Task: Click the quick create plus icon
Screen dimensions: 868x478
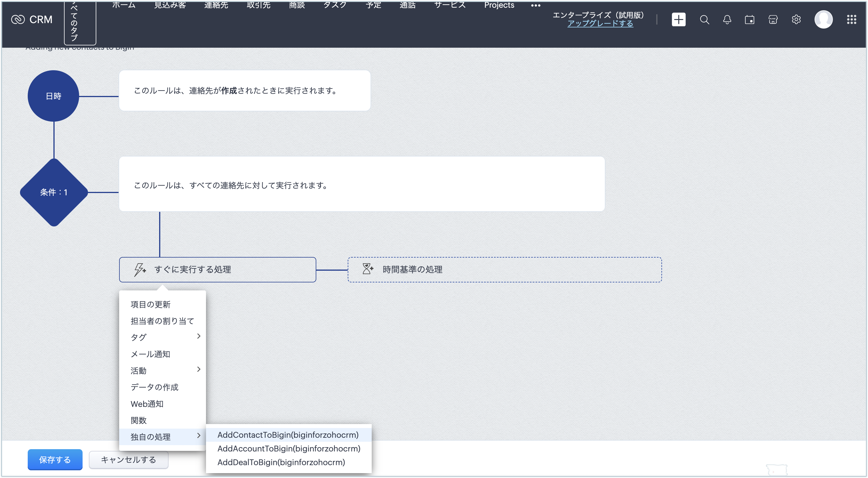Action: pyautogui.click(x=678, y=19)
